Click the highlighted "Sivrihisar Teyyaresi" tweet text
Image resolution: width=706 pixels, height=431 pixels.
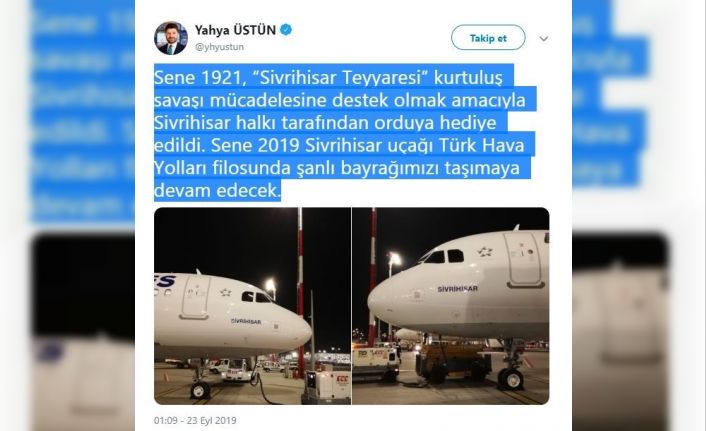(x=340, y=78)
